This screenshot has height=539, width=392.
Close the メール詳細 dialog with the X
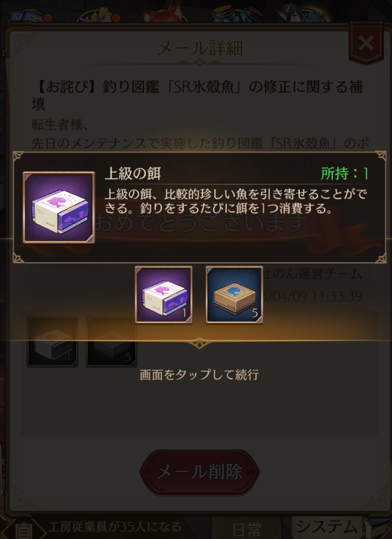coord(366,43)
